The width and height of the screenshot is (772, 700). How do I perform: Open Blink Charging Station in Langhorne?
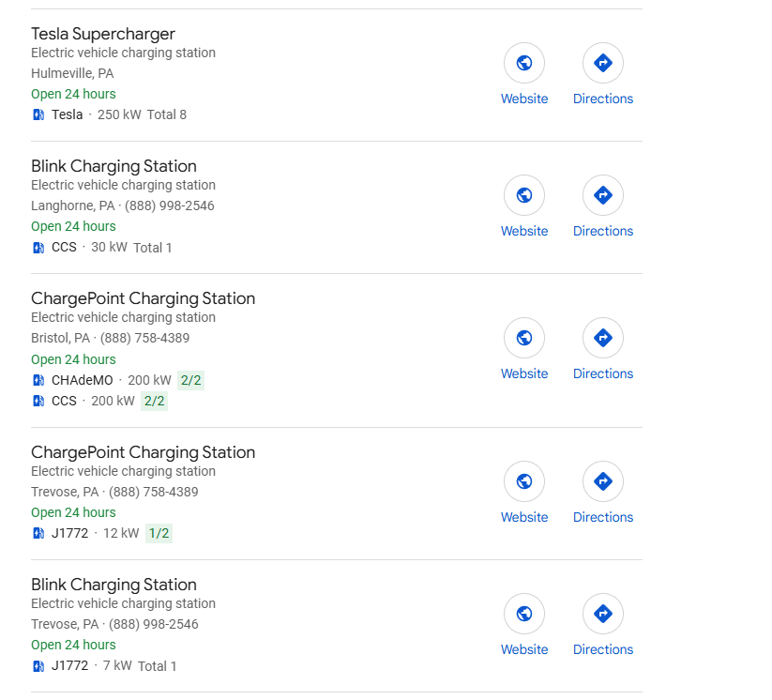[114, 166]
